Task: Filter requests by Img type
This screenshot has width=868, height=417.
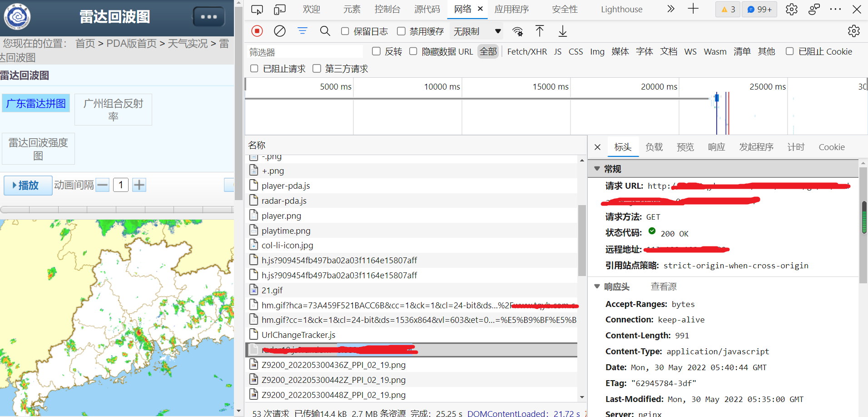Action: point(597,51)
